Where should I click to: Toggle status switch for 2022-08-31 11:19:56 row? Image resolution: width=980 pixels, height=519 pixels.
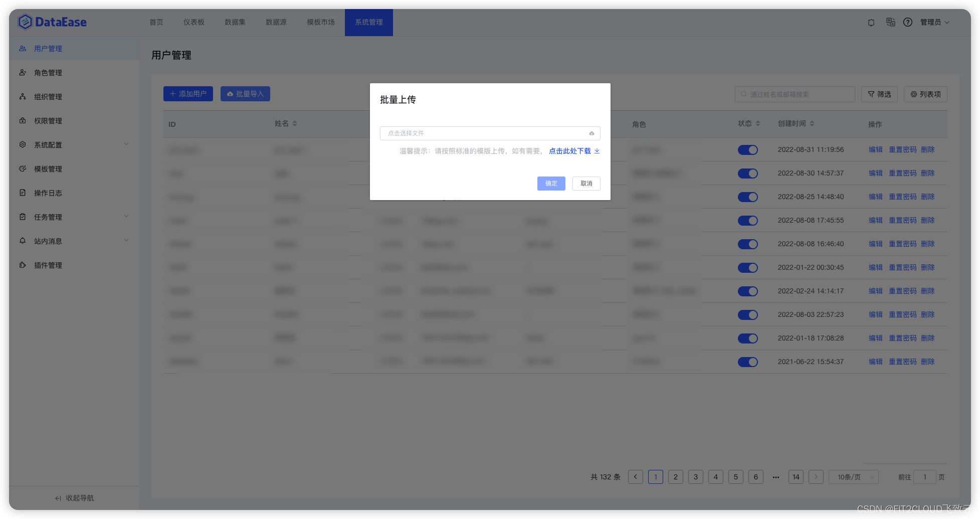(747, 150)
